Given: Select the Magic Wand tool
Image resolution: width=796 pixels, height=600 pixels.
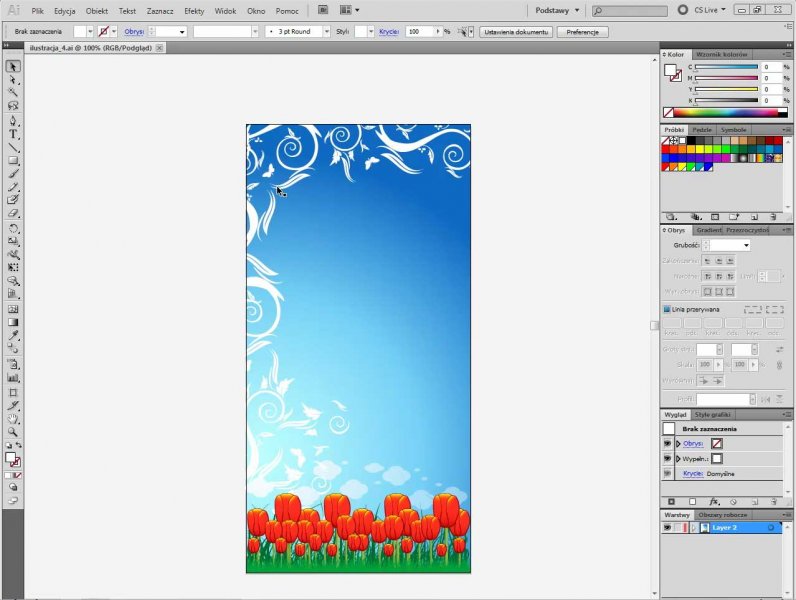Looking at the screenshot, I should pyautogui.click(x=14, y=93).
